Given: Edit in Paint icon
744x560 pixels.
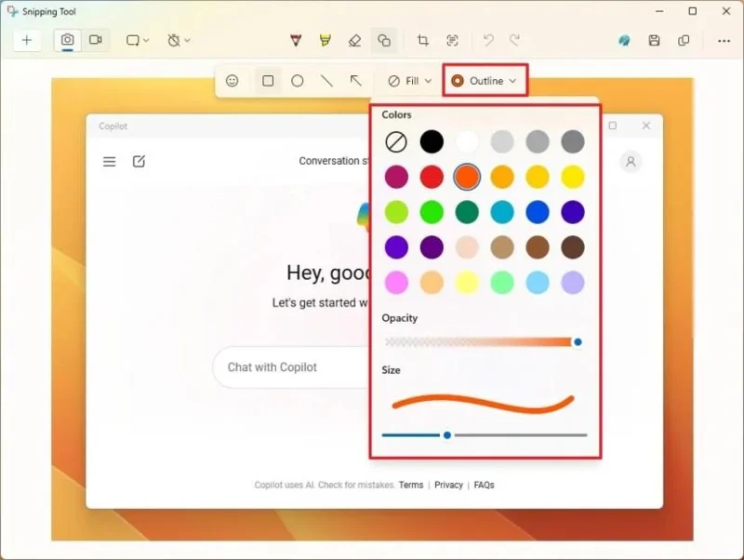Looking at the screenshot, I should pyautogui.click(x=624, y=41).
